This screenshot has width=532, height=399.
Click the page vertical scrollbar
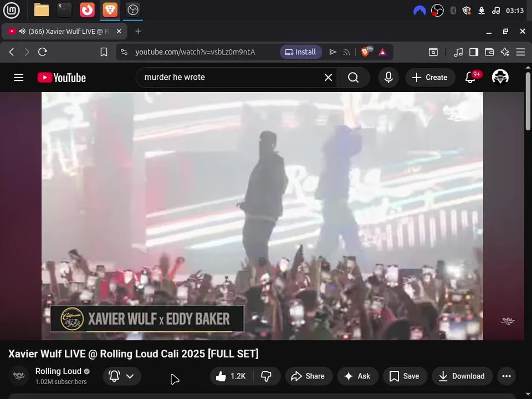coord(528,101)
